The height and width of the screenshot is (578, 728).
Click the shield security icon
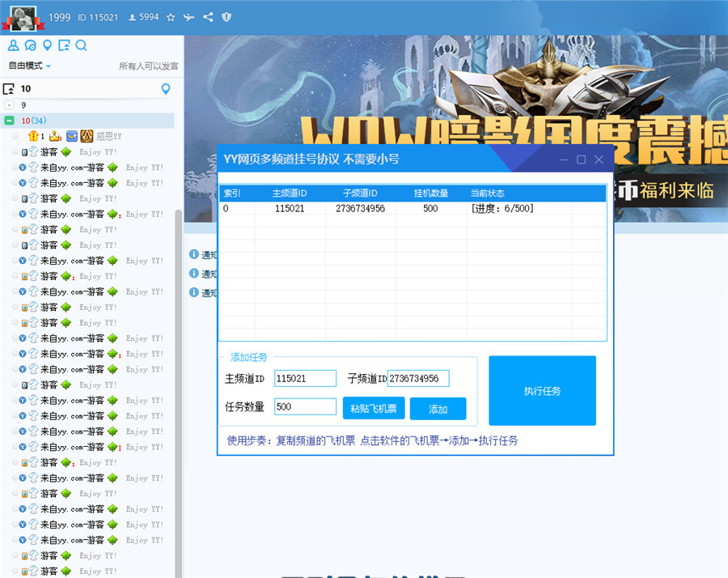click(x=226, y=17)
